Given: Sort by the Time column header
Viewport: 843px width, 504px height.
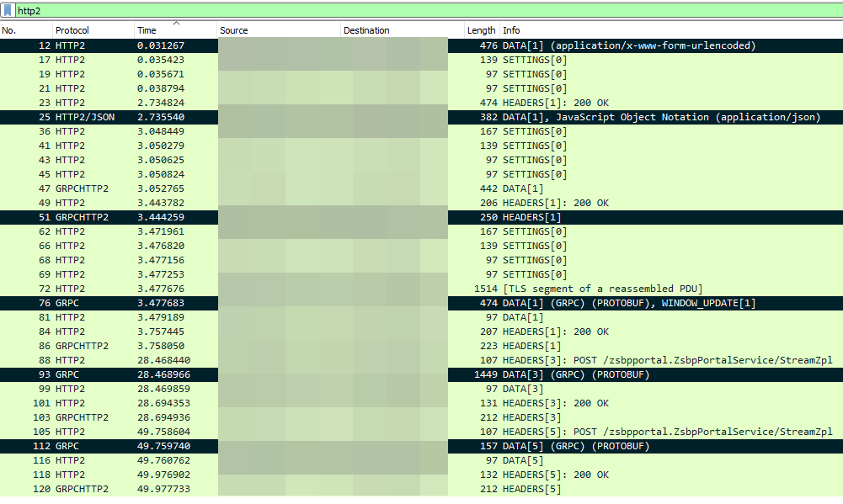Looking at the screenshot, I should pos(176,30).
